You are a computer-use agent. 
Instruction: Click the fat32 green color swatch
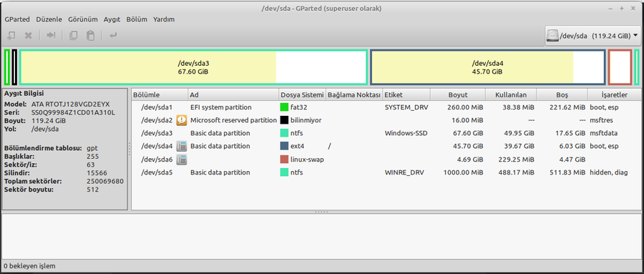tap(284, 107)
